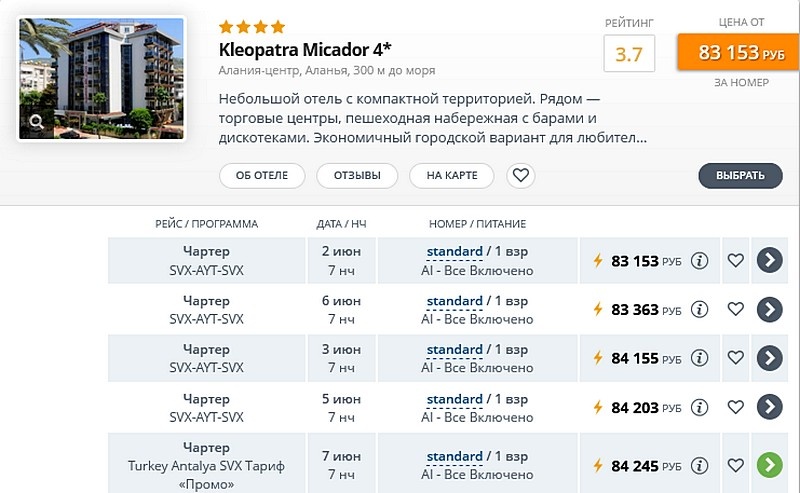The height and width of the screenshot is (493, 800).
Task: Show price details for 83 363 offer
Action: (x=700, y=310)
